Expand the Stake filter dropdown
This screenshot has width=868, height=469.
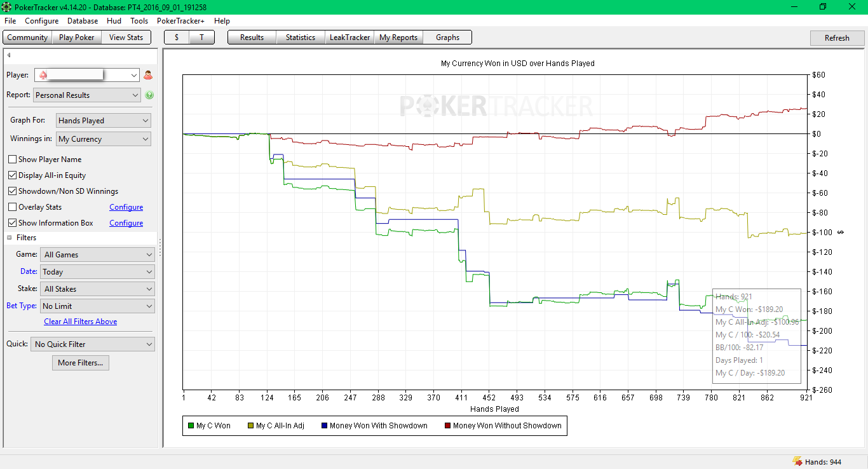click(98, 289)
